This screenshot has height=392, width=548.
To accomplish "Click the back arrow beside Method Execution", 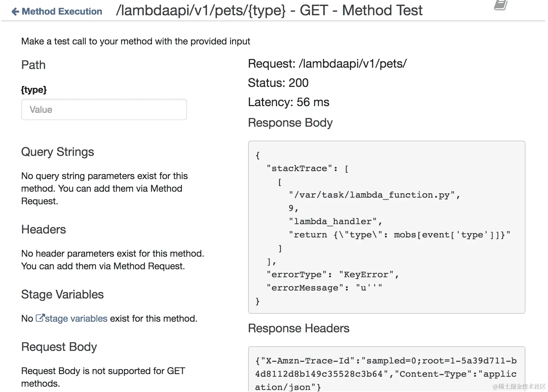I will (15, 12).
